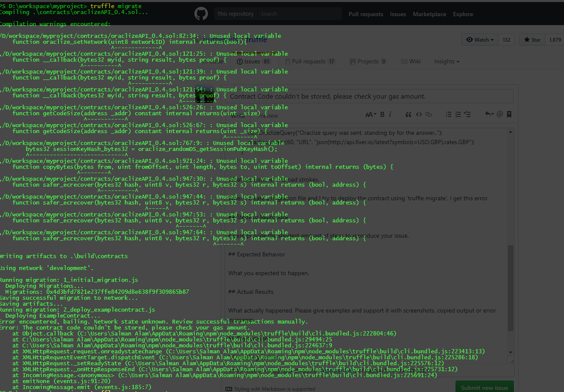Open the Pull requests tab with 17
This screenshot has height=392, width=564.
(x=310, y=61)
